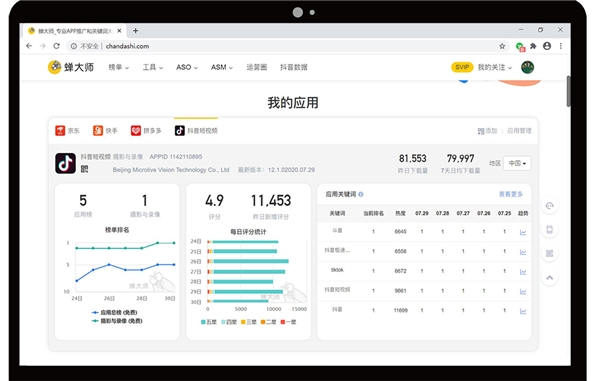Viewport: 600px width, 381px height.
Task: Click 摄影与录像 category beside app name
Action: tap(128, 157)
